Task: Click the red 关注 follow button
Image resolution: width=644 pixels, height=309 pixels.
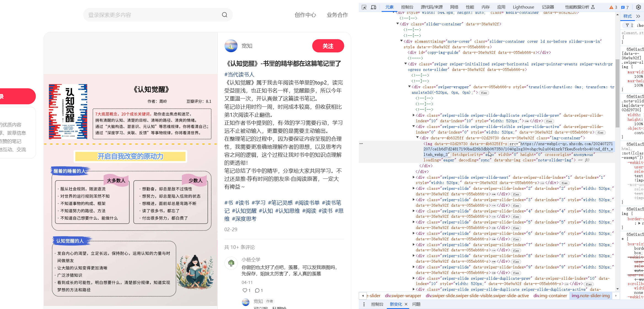Action: (328, 46)
